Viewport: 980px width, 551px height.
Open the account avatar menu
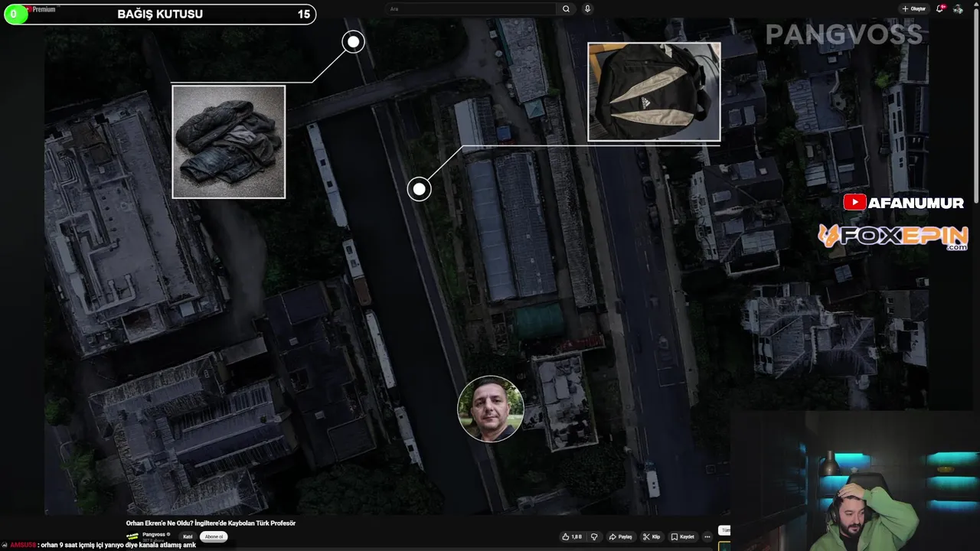click(x=958, y=9)
